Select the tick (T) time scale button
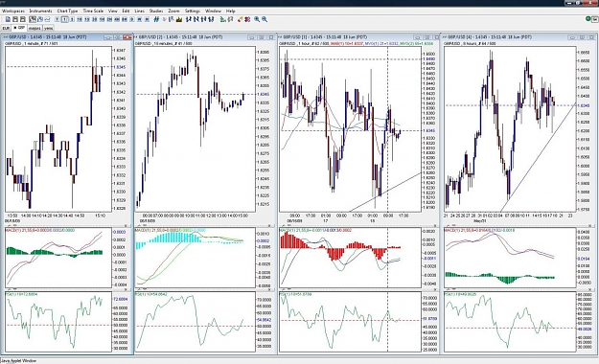The image size is (599, 364). [57, 19]
